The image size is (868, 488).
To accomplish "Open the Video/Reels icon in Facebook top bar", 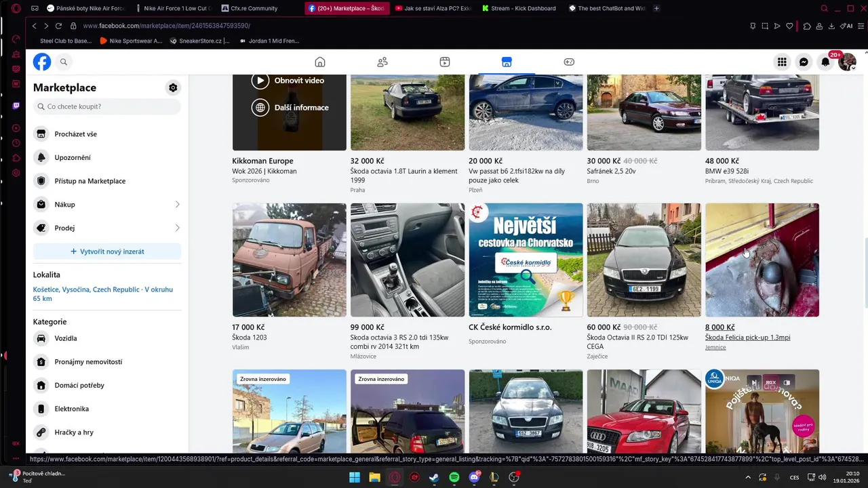I will [x=445, y=62].
